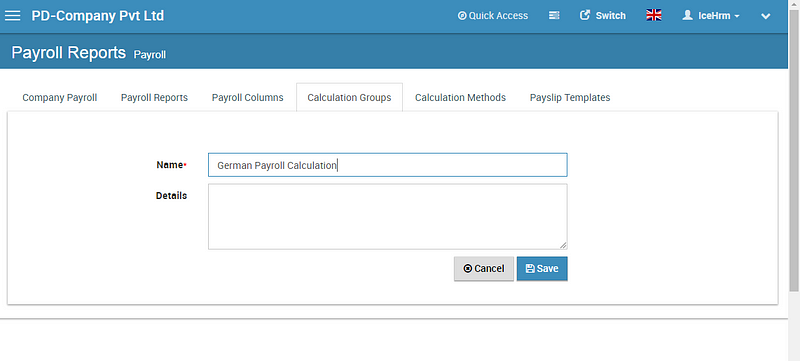Open the Payroll Columns tab
Viewport: 800px width, 361px height.
click(x=247, y=97)
